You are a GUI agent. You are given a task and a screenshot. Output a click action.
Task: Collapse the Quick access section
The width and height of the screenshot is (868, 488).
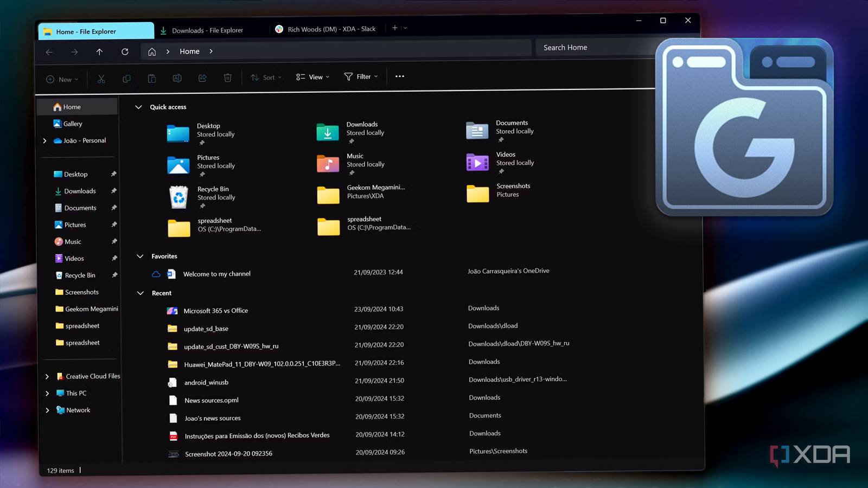[x=138, y=107]
